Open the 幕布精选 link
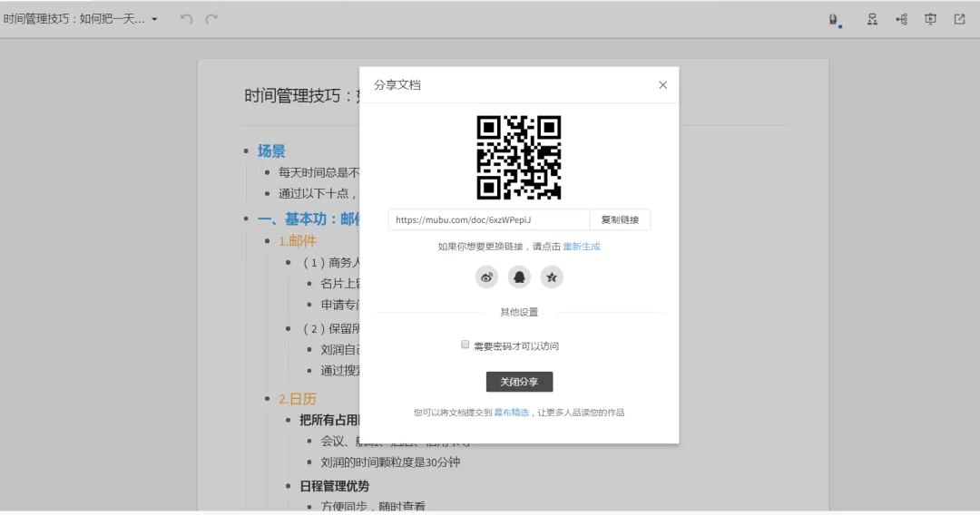980x515 pixels. tap(511, 413)
